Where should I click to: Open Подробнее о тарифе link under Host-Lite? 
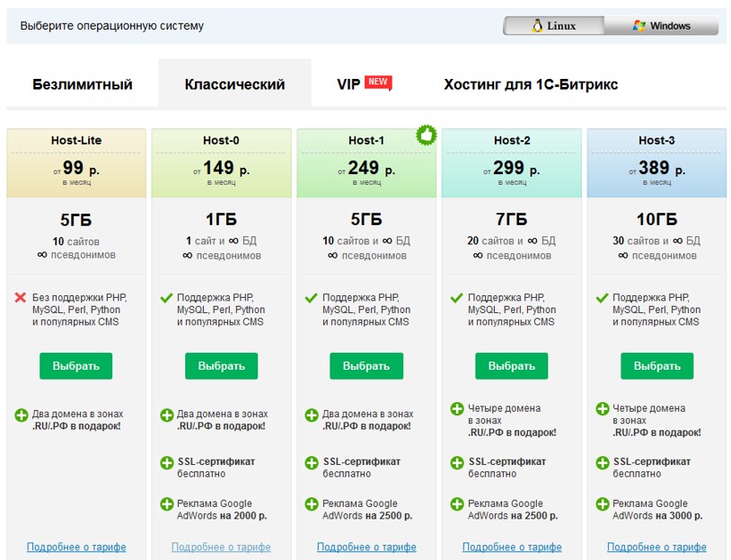coord(76,547)
